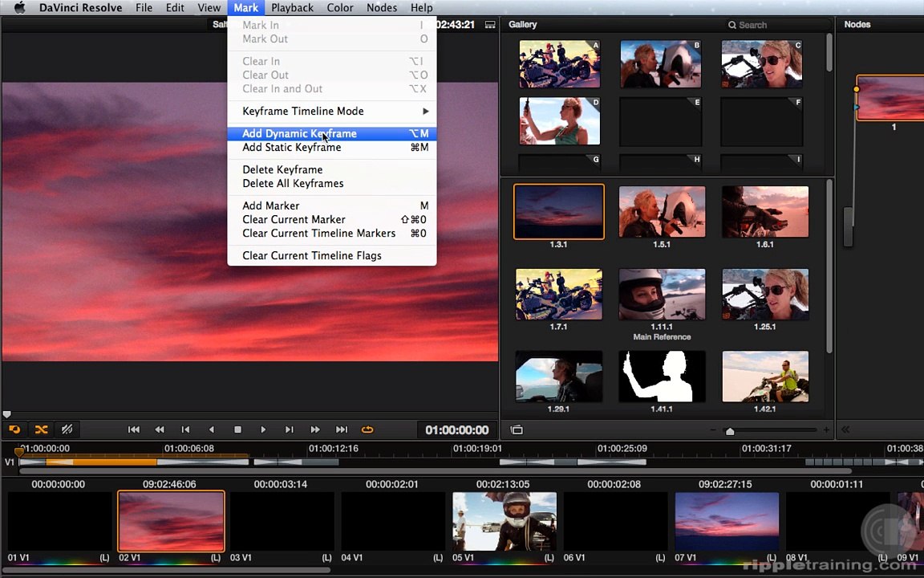The height and width of the screenshot is (578, 924).
Task: Expand the Keyframe Timeline Mode submenu
Action: coord(332,111)
